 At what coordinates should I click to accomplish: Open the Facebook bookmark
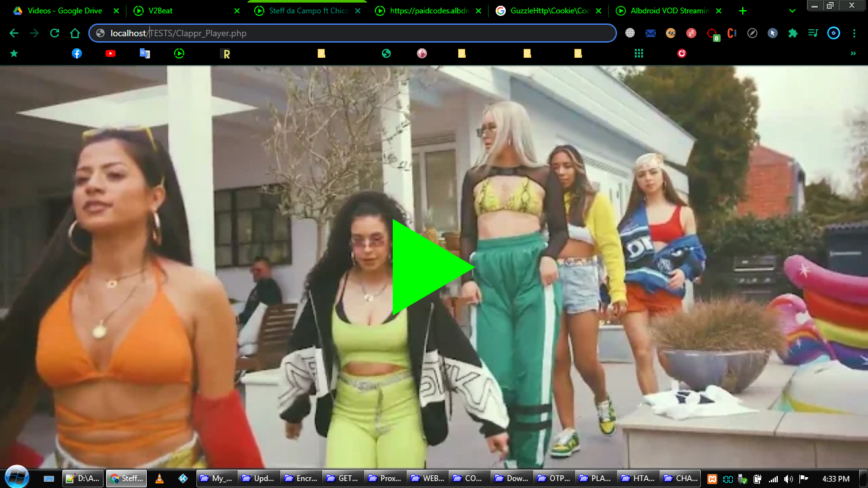tap(77, 53)
